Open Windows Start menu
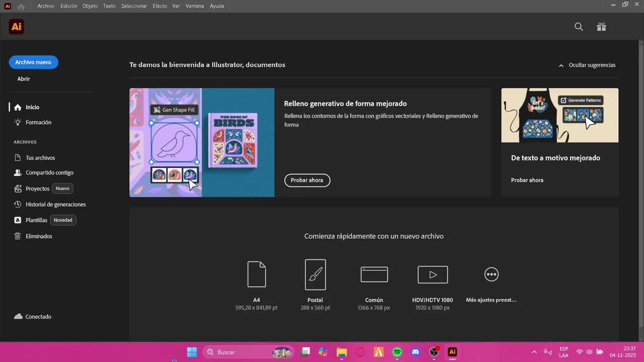This screenshot has height=362, width=644. point(192,352)
